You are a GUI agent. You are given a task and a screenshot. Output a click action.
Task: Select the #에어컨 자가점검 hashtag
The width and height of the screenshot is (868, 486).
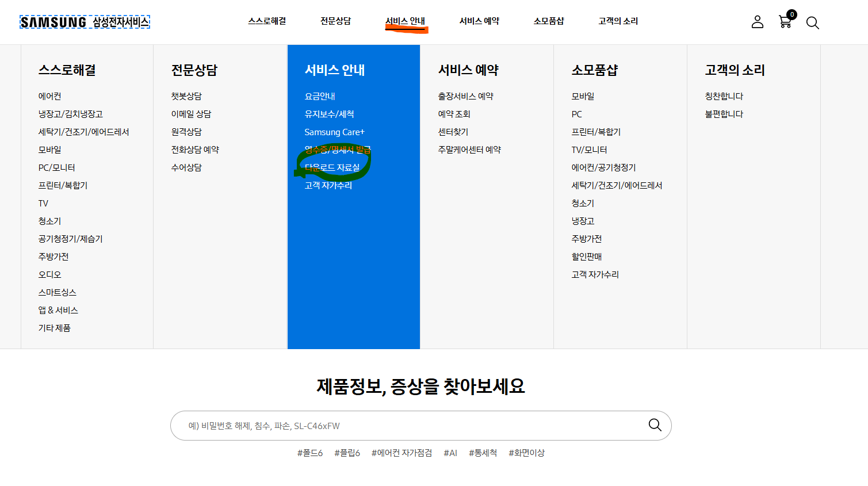click(402, 453)
